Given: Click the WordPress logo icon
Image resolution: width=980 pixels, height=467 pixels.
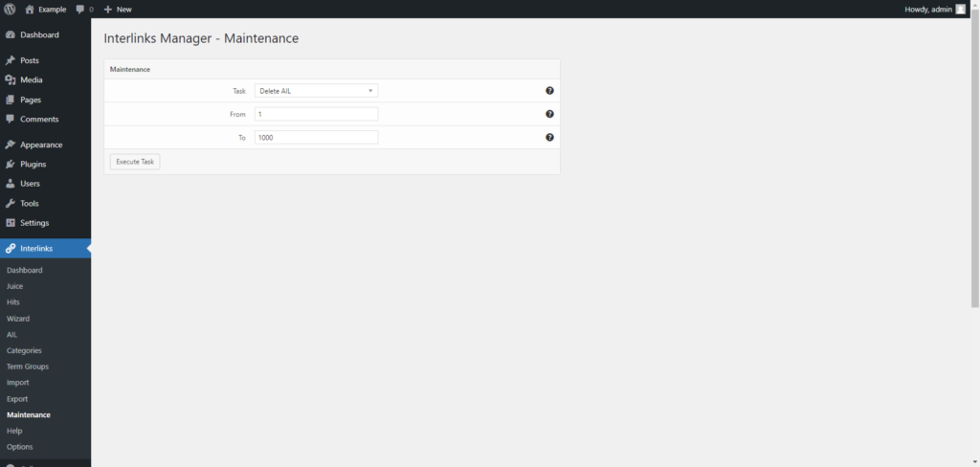Looking at the screenshot, I should point(10,10).
